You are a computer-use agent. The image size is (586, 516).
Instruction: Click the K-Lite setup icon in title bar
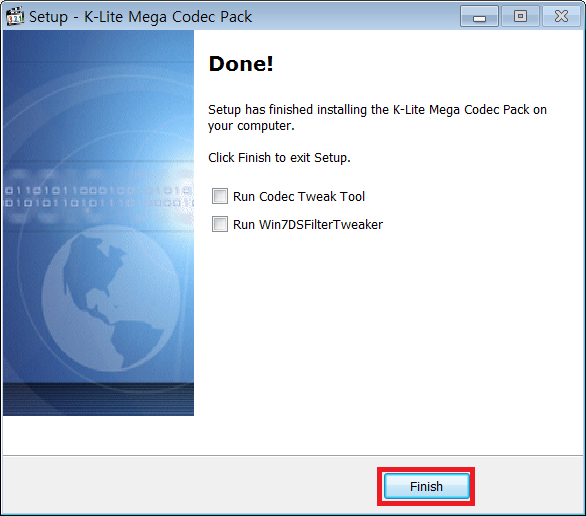(15, 16)
